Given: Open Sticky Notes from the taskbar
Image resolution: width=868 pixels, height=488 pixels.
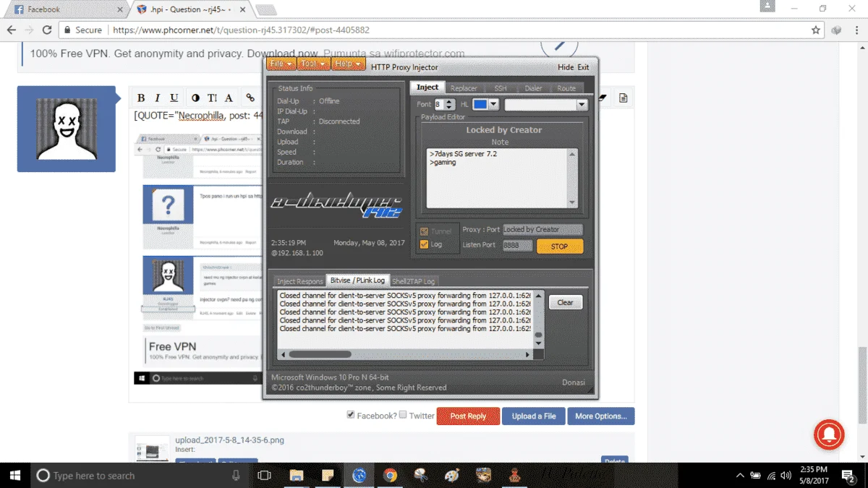Looking at the screenshot, I should click(328, 475).
